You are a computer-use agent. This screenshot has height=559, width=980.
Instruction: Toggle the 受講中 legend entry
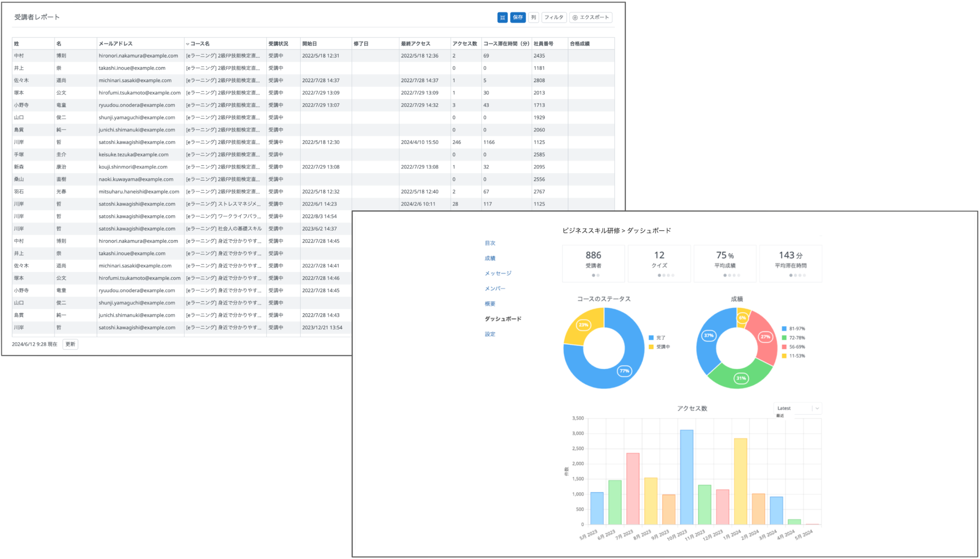pos(659,347)
